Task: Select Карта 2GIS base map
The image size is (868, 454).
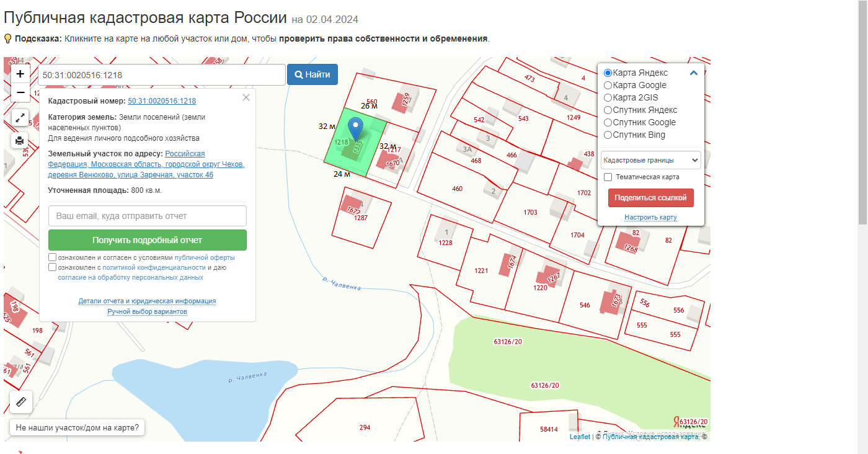Action: [x=608, y=98]
